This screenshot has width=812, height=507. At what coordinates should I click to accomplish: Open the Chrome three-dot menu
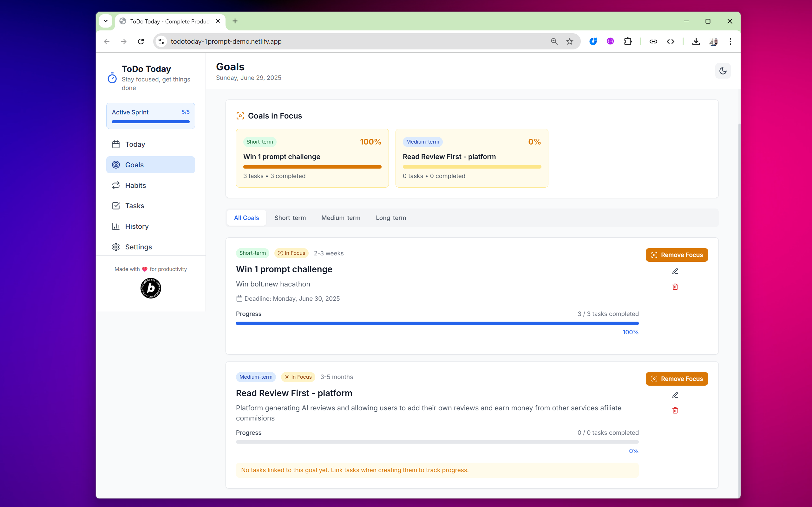[730, 41]
